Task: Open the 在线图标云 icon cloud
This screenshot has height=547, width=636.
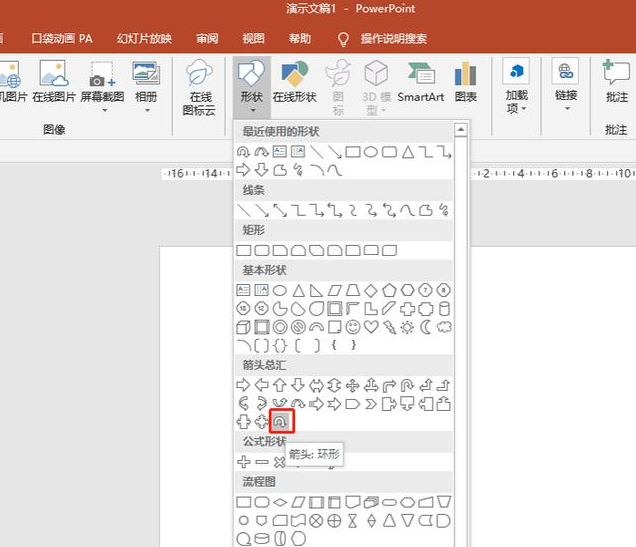Action: pyautogui.click(x=199, y=88)
